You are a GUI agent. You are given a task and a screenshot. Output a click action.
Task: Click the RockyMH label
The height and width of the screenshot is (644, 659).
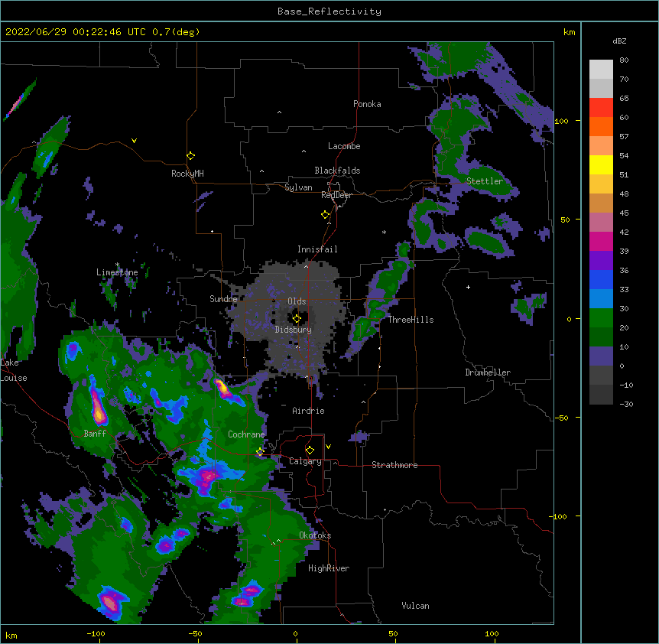click(x=187, y=174)
